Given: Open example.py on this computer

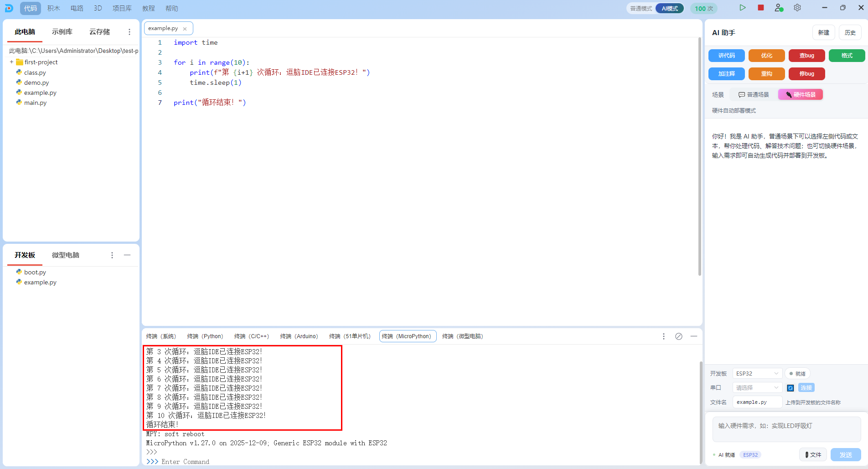Looking at the screenshot, I should [x=40, y=93].
